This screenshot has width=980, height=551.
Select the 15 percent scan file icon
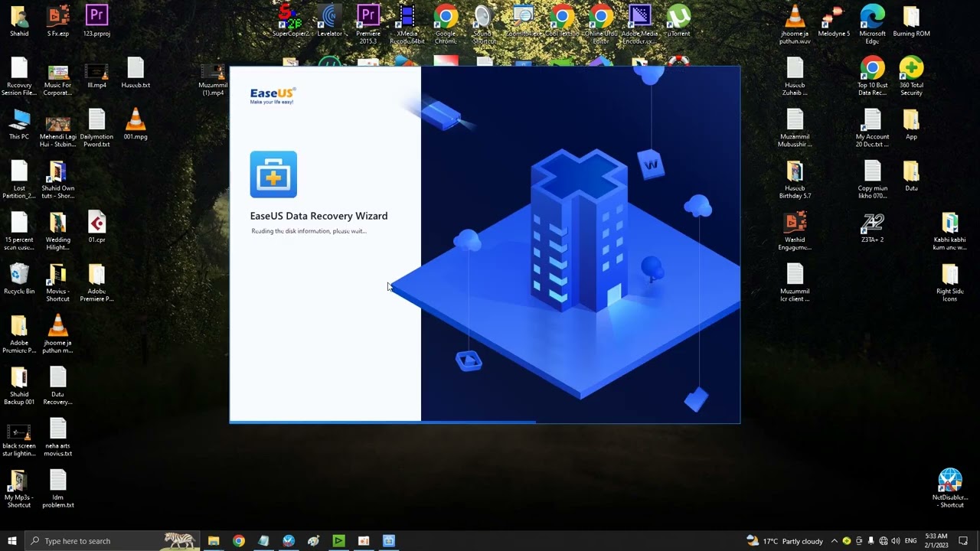pyautogui.click(x=19, y=231)
